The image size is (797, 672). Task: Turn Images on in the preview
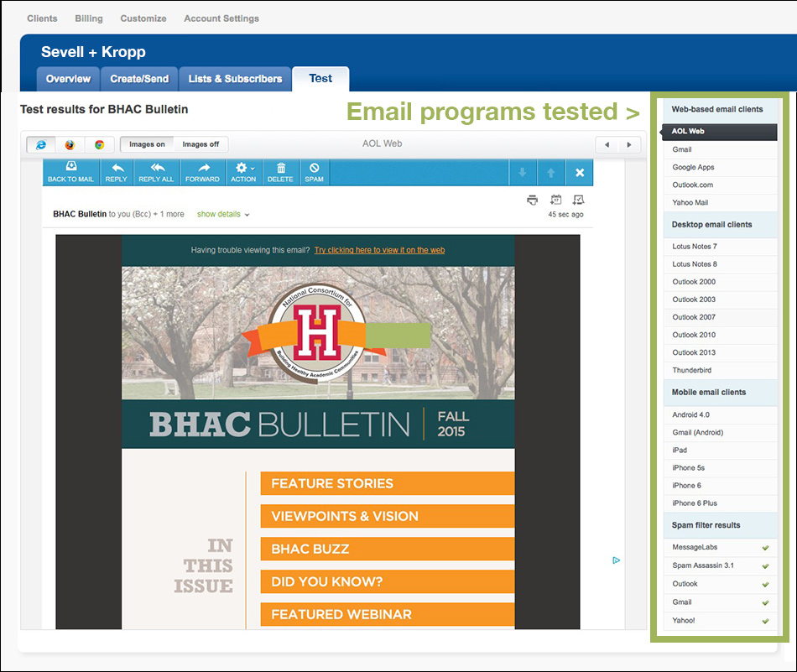[147, 144]
